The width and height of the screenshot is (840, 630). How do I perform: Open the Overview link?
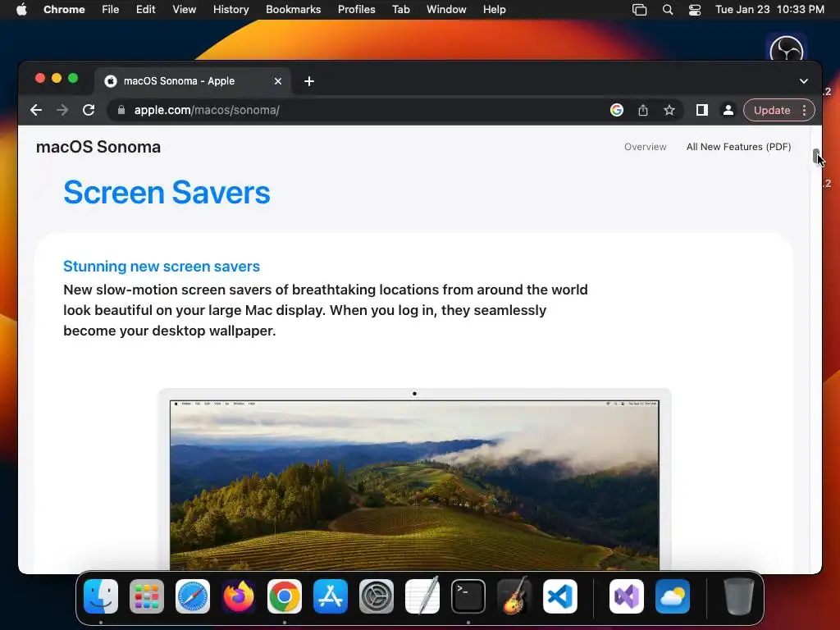click(645, 147)
